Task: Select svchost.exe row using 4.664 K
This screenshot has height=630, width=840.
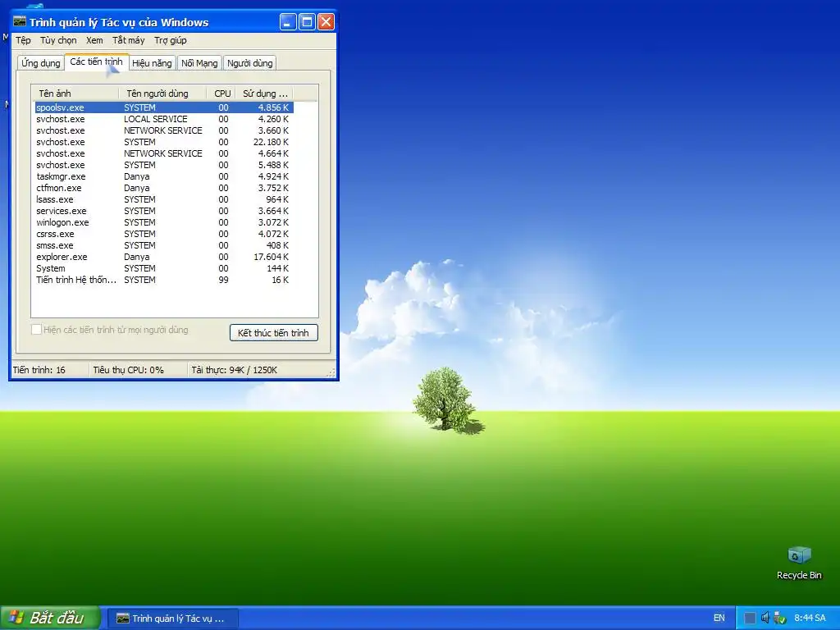Action: point(163,153)
